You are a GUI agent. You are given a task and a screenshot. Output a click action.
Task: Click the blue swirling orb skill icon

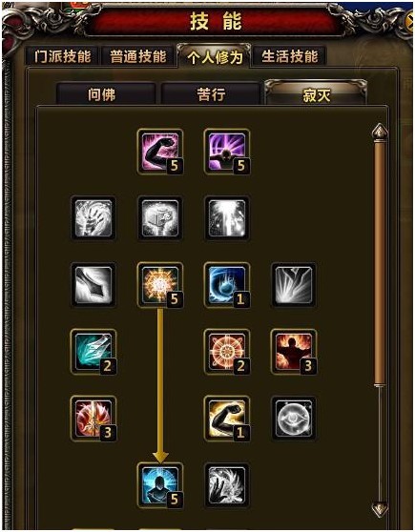tap(227, 285)
